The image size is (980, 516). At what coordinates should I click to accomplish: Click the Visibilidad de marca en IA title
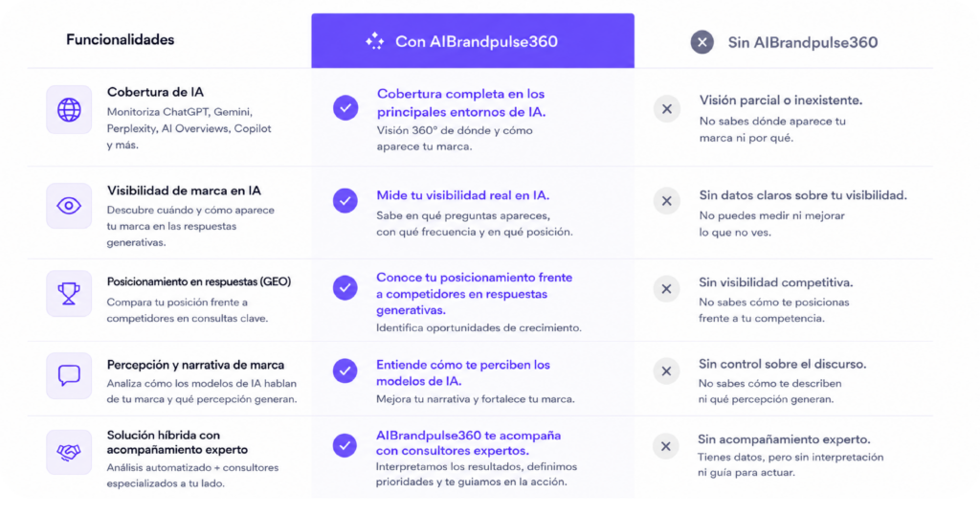[x=184, y=191]
